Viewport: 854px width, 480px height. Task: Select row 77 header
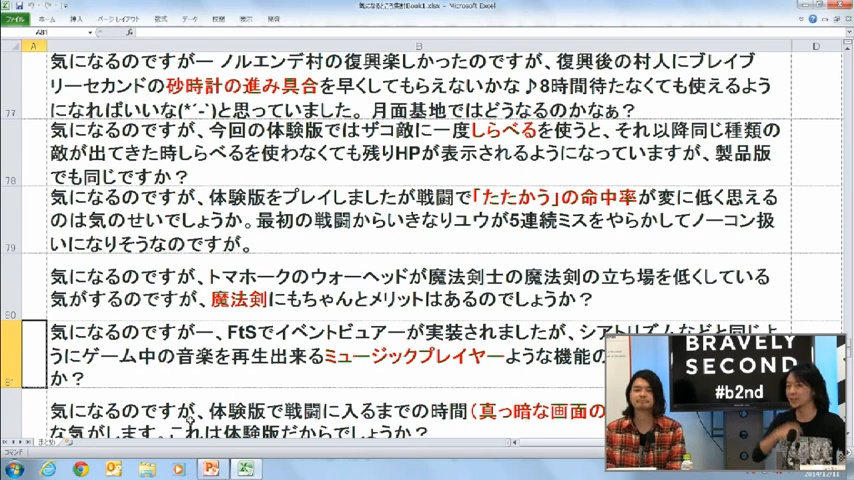[11, 86]
